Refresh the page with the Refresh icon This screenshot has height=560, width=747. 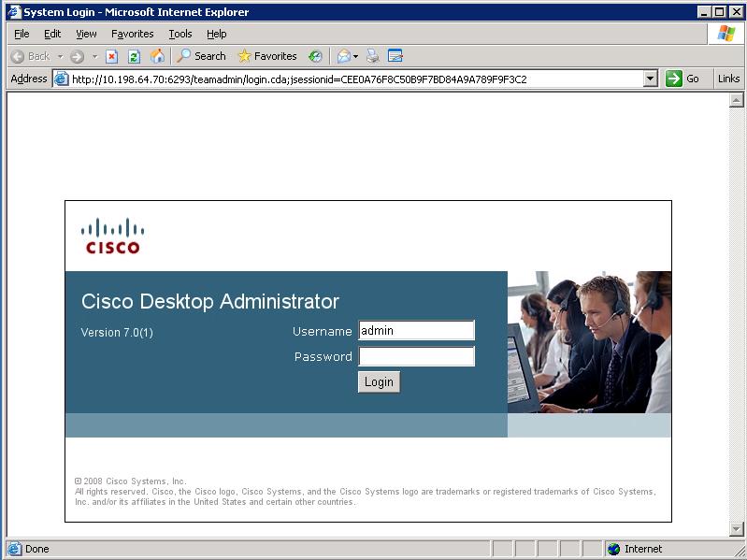(x=134, y=57)
